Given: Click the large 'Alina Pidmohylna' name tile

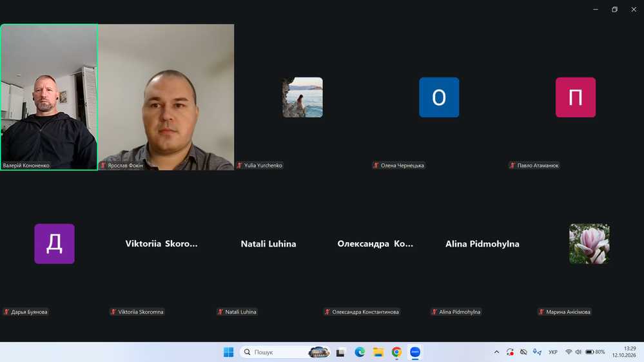Looking at the screenshot, I should [482, 243].
